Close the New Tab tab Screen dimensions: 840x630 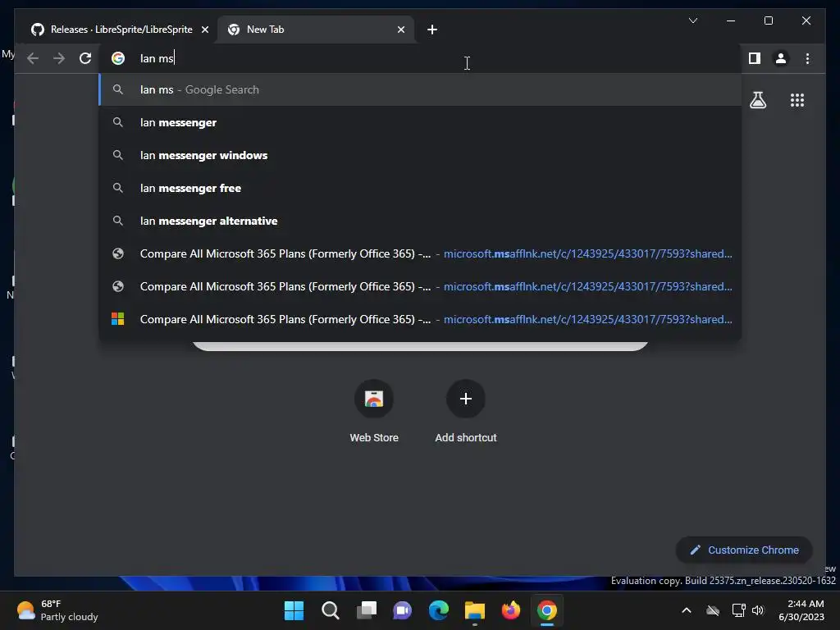point(400,30)
